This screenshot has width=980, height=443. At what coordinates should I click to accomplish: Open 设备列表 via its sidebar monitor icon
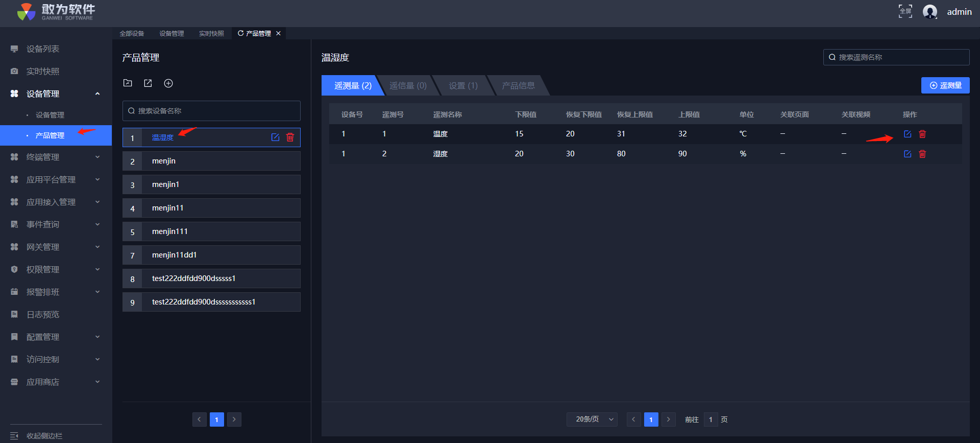point(14,49)
